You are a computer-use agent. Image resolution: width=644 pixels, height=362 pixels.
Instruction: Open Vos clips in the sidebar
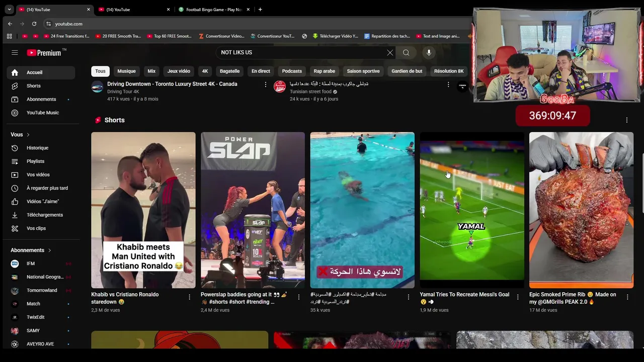tap(41, 228)
